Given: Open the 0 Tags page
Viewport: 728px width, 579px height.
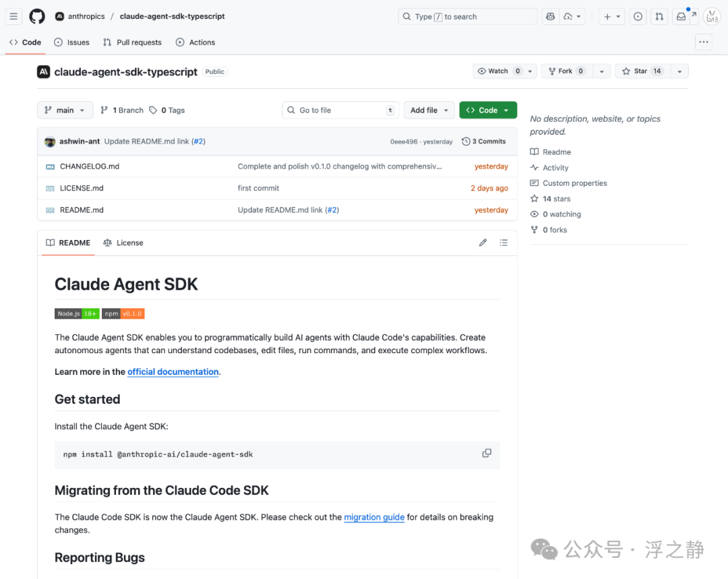Looking at the screenshot, I should point(167,110).
